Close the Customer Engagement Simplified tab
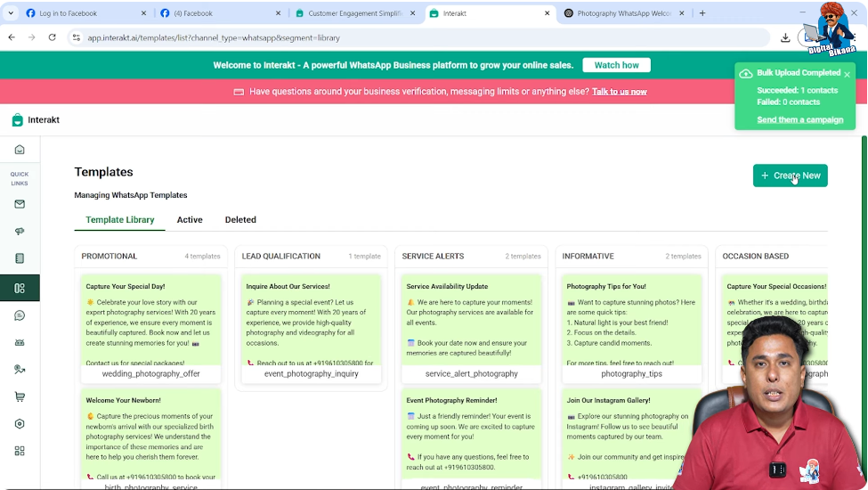 [x=412, y=13]
